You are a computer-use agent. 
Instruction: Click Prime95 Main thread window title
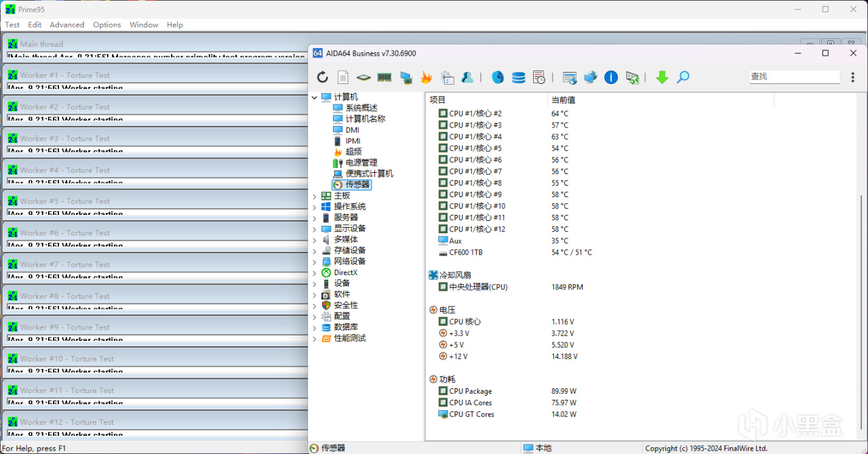41,44
